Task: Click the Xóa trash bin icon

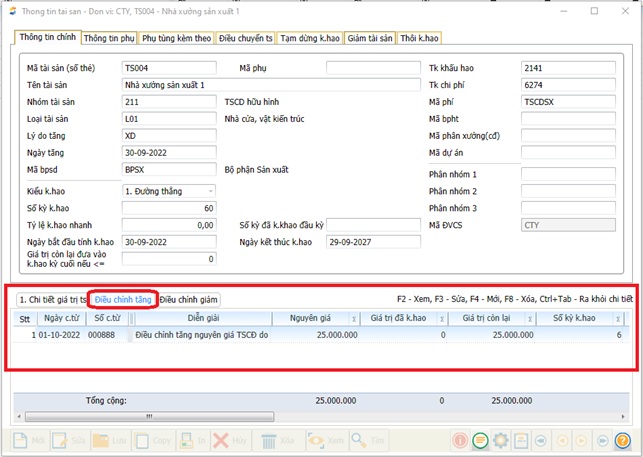Action: pos(270,440)
